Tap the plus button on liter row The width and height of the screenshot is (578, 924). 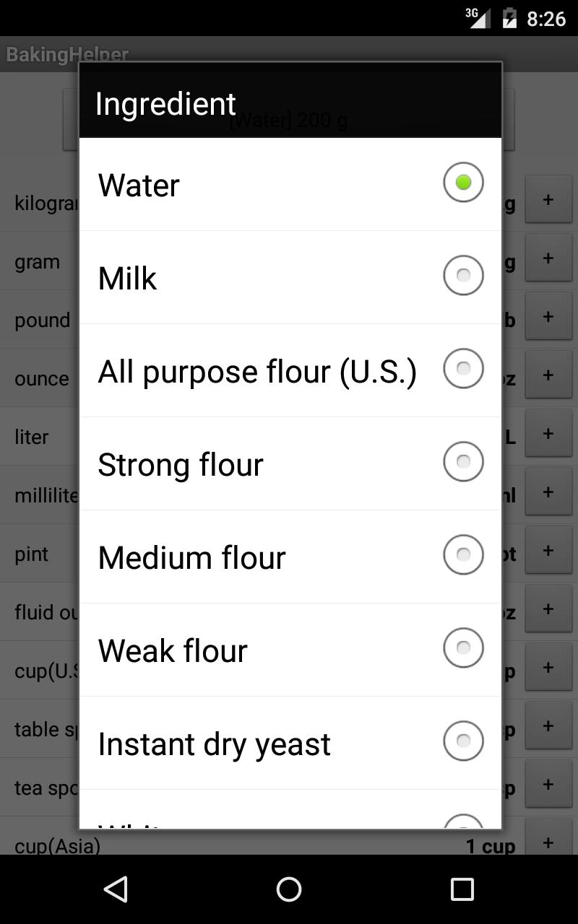pyautogui.click(x=548, y=434)
